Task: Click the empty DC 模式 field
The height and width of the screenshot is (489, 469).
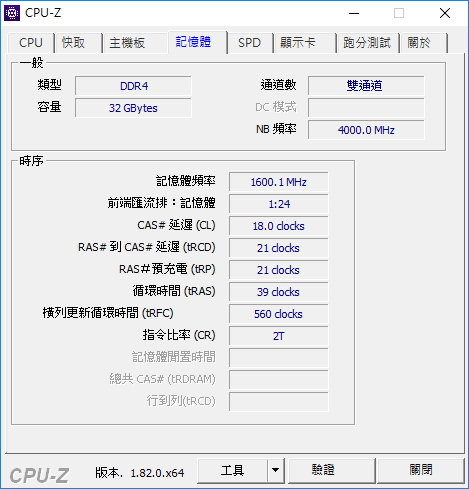Action: coord(366,108)
